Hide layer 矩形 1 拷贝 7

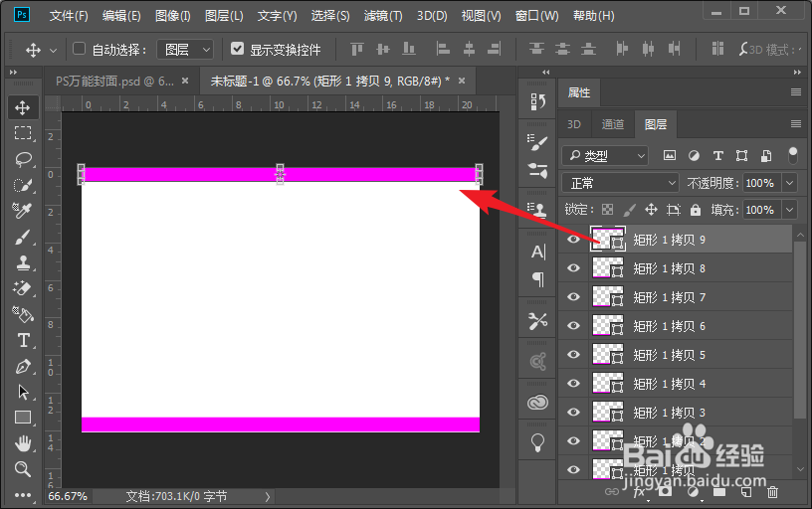[573, 297]
